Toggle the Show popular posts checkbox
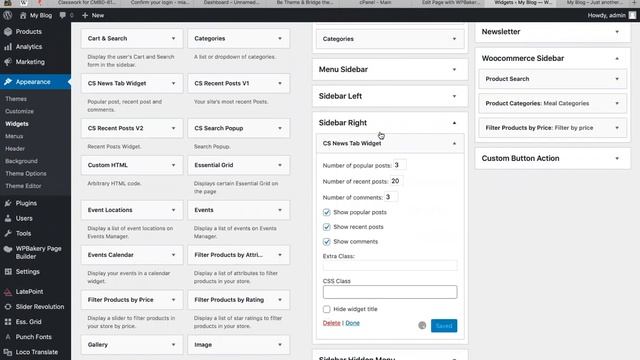 (x=327, y=212)
